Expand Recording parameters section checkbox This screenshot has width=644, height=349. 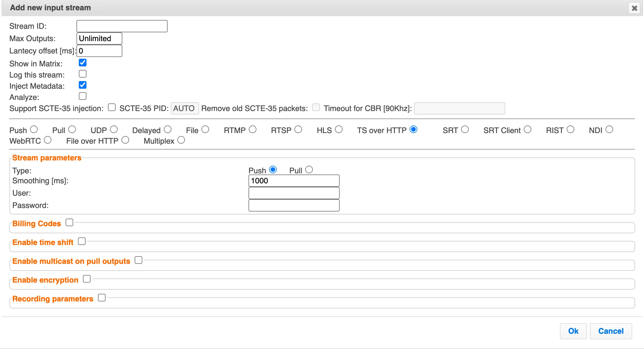pos(102,298)
